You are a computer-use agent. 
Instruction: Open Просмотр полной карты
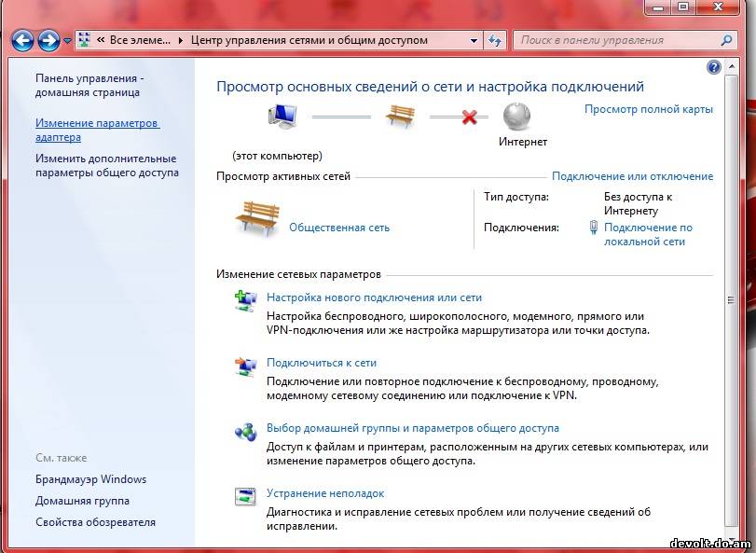tap(649, 109)
